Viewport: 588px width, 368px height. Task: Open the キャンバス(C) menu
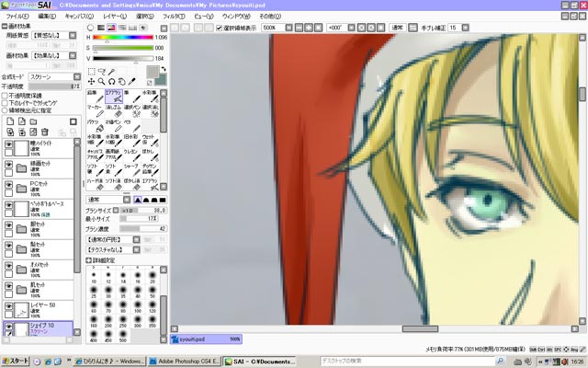pyautogui.click(x=79, y=17)
